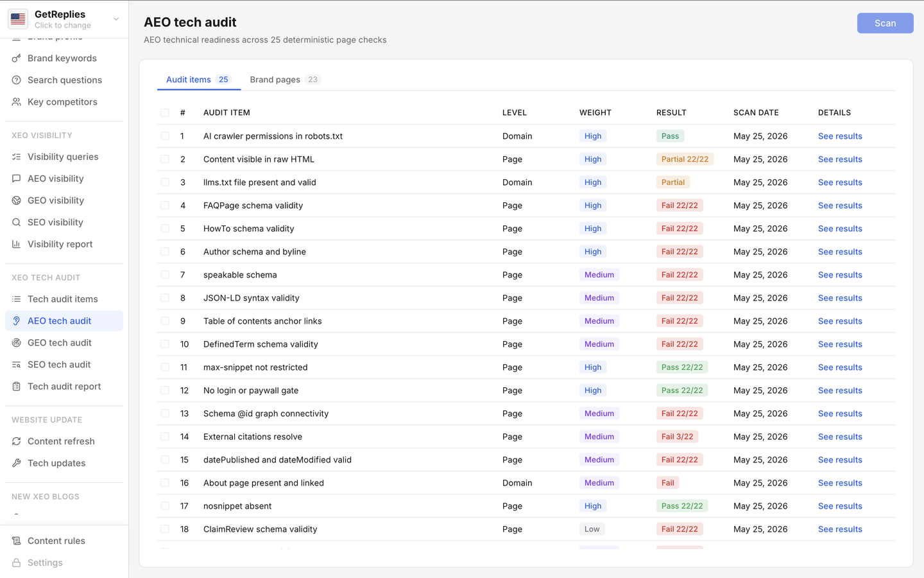See results for ClaimReview schema validity
The height and width of the screenshot is (578, 924).
pos(840,529)
